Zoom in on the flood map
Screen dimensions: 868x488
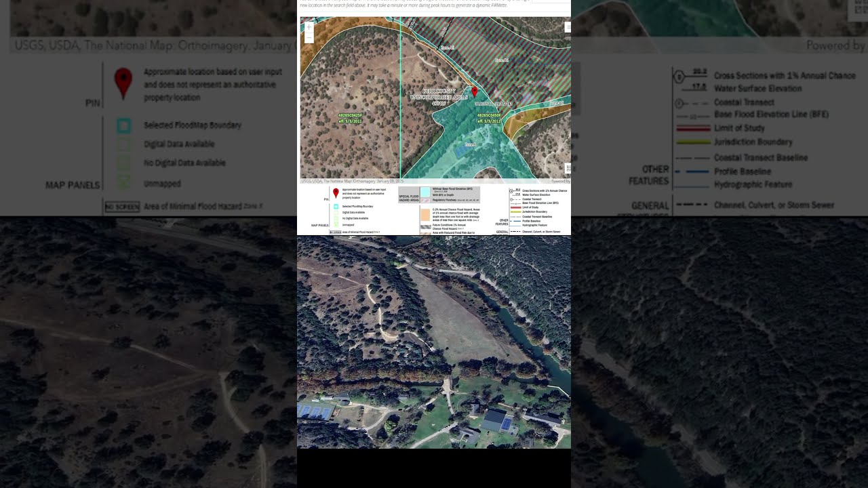[x=309, y=27]
